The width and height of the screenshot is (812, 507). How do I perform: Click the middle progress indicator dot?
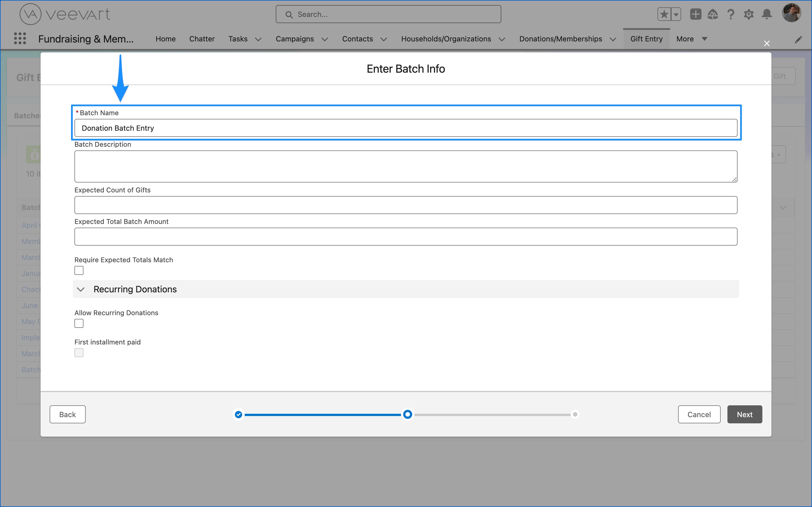407,414
